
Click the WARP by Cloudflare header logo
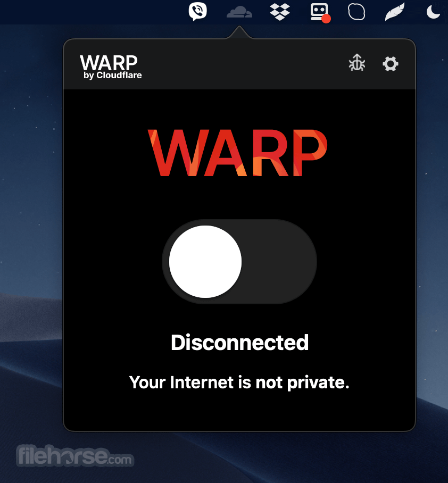(111, 67)
